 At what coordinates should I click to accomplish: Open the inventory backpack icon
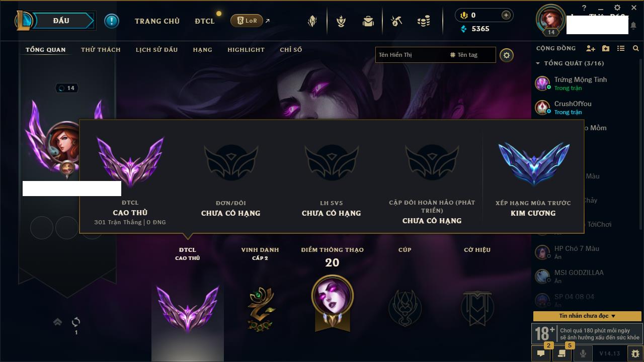pos(368,21)
